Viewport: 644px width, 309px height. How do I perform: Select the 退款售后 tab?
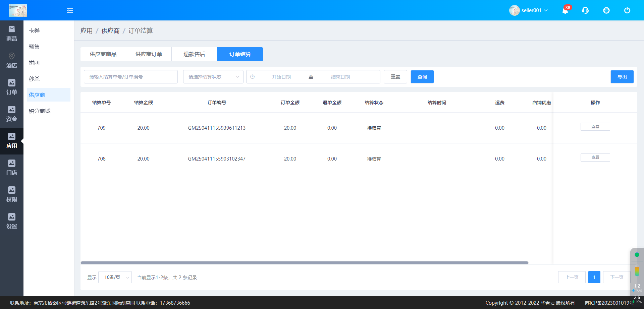tap(194, 54)
